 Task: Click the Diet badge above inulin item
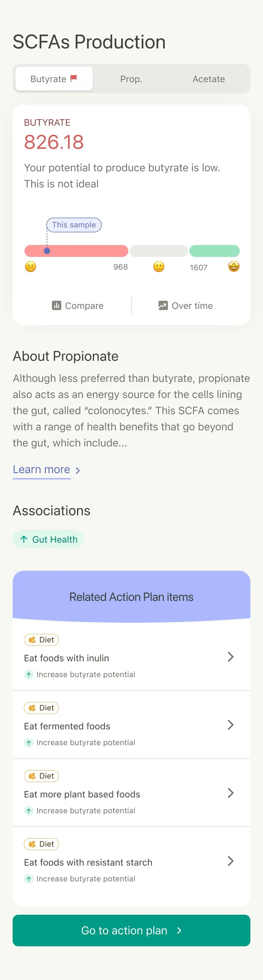(x=41, y=640)
